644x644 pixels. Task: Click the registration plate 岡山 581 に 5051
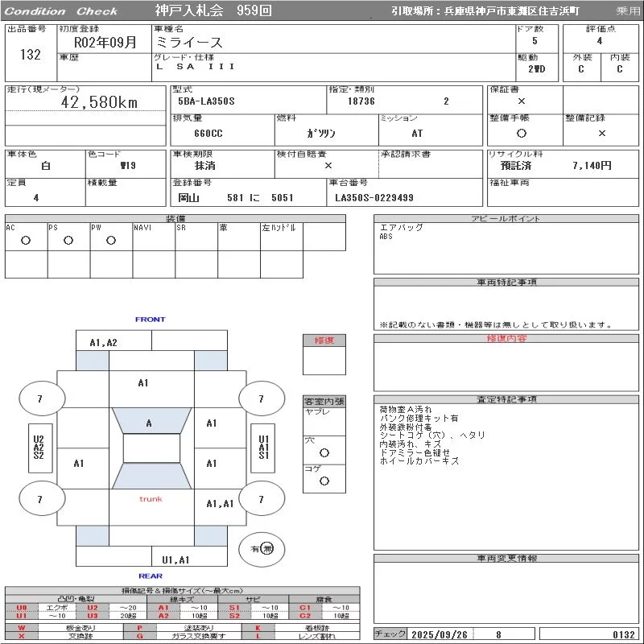[x=236, y=197]
